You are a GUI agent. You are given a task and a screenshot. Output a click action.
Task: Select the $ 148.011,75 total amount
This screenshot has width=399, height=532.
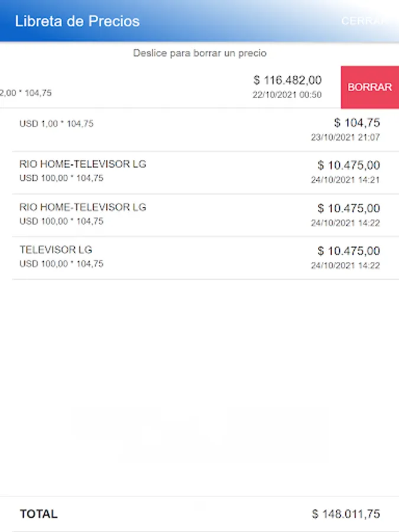coord(346,514)
